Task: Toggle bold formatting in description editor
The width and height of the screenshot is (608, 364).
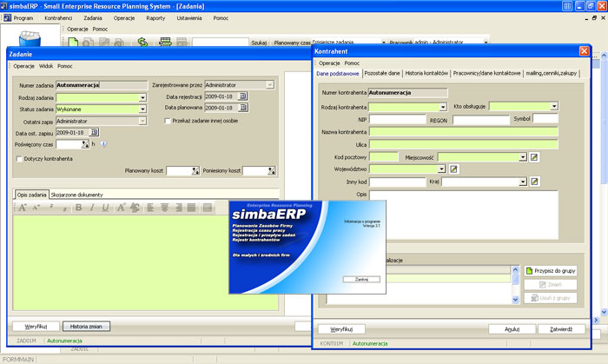Action: pyautogui.click(x=79, y=208)
